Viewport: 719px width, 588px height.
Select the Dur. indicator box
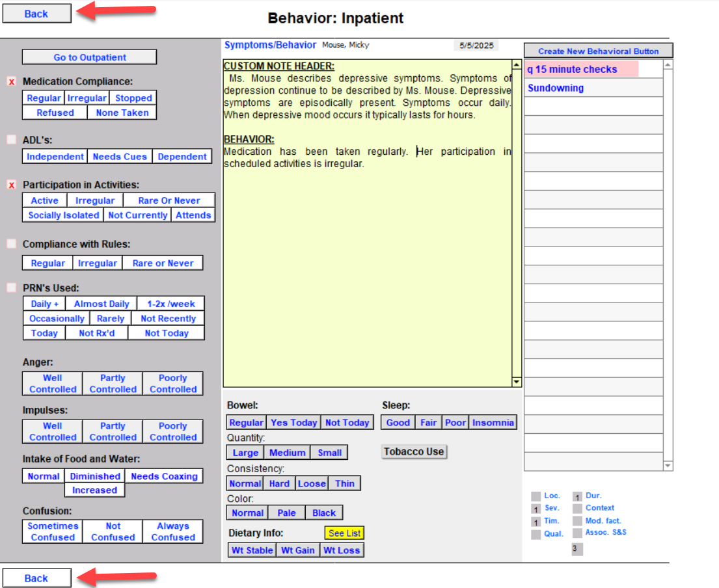pyautogui.click(x=577, y=496)
